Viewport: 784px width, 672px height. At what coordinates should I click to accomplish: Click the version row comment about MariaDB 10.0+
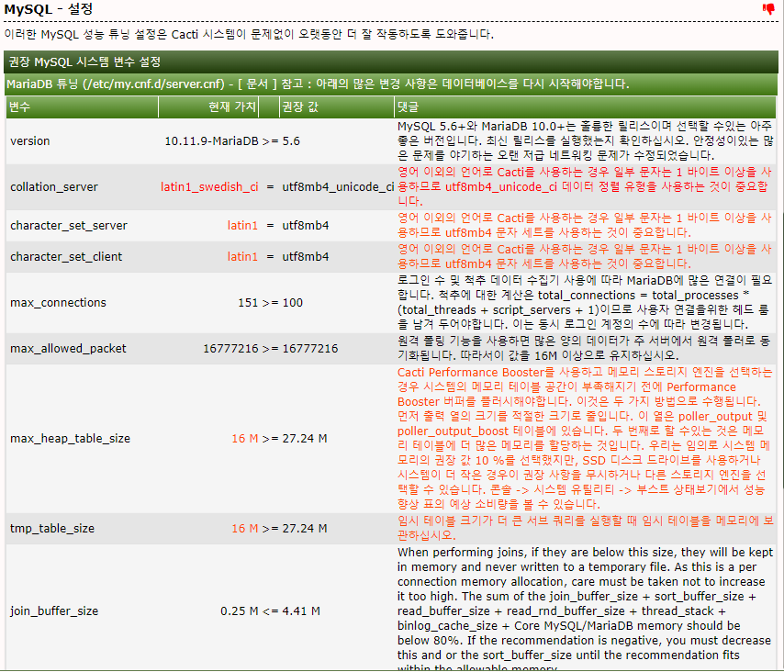click(585, 141)
